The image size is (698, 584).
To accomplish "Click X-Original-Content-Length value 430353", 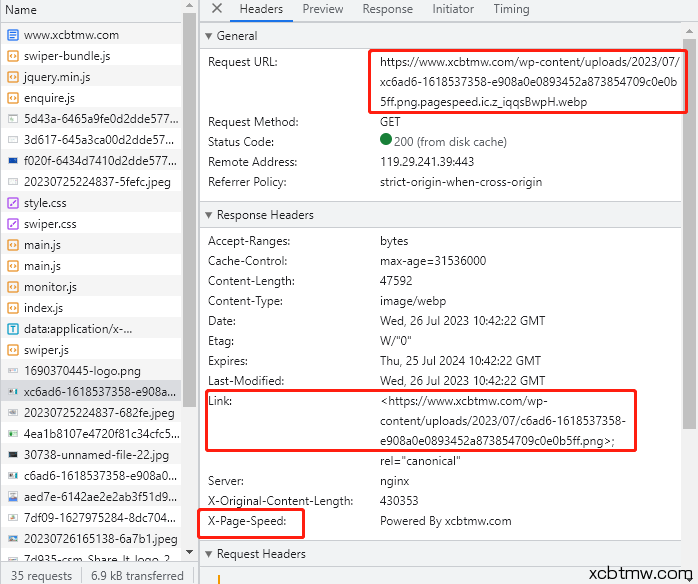I will click(x=399, y=501).
